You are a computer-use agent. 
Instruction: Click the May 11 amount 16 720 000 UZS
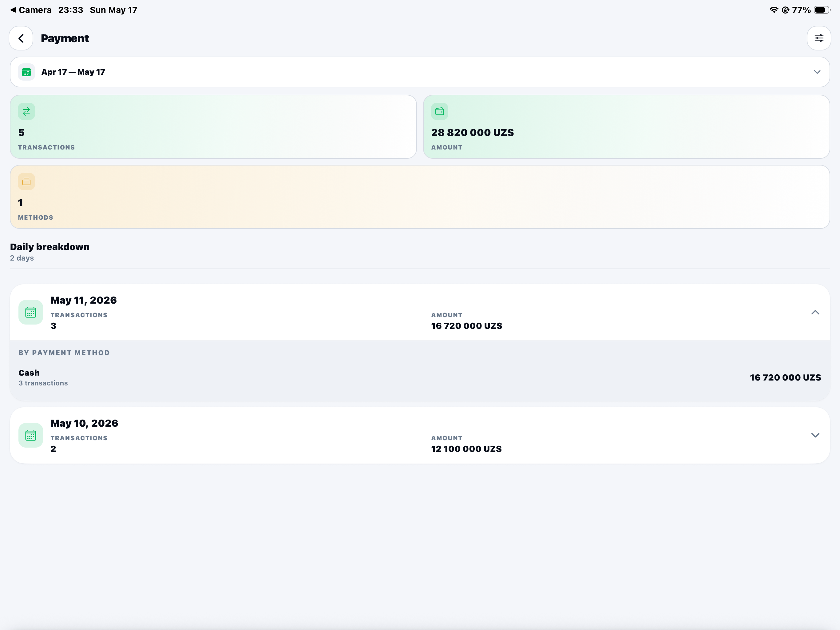[467, 326]
